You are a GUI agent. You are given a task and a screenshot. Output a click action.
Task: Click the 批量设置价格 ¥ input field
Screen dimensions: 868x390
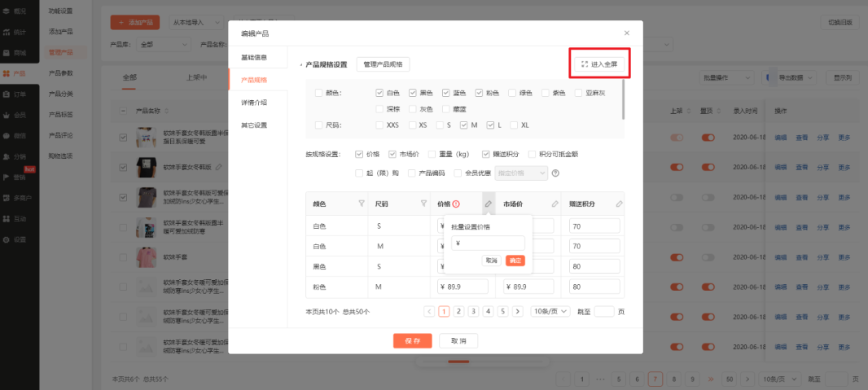pyautogui.click(x=488, y=243)
